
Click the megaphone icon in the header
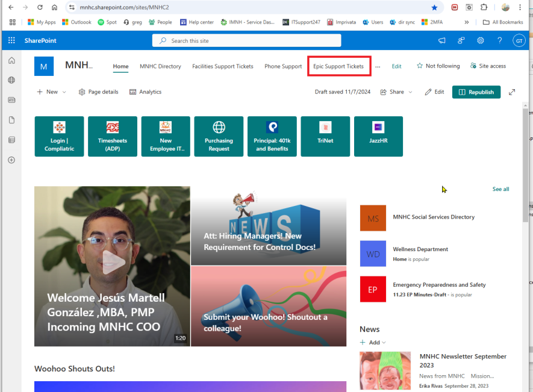click(x=442, y=40)
